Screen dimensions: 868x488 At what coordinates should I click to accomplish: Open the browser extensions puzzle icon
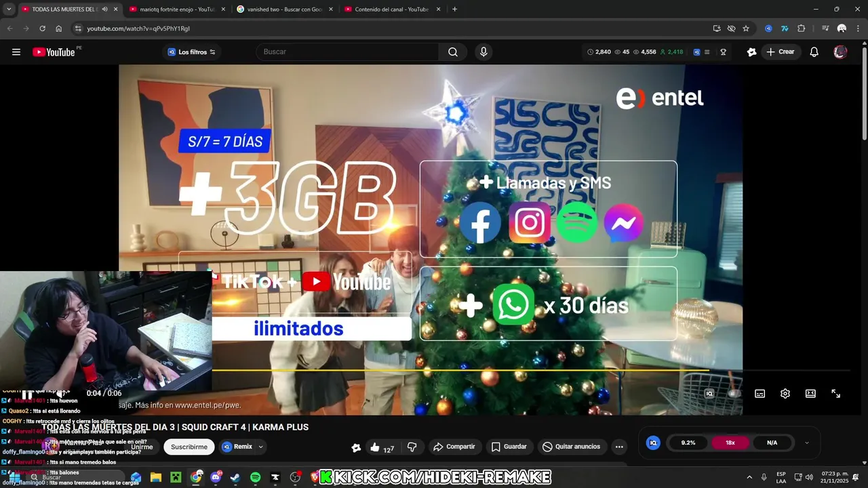point(802,28)
